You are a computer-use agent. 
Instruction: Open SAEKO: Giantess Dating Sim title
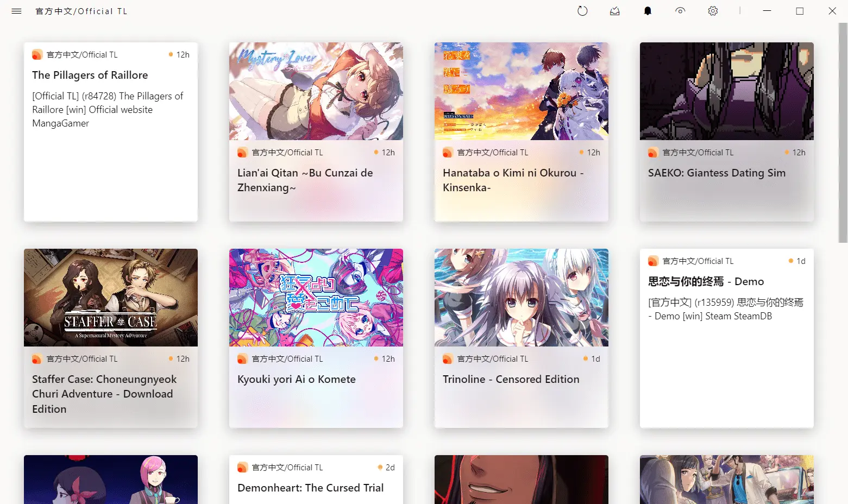click(716, 173)
